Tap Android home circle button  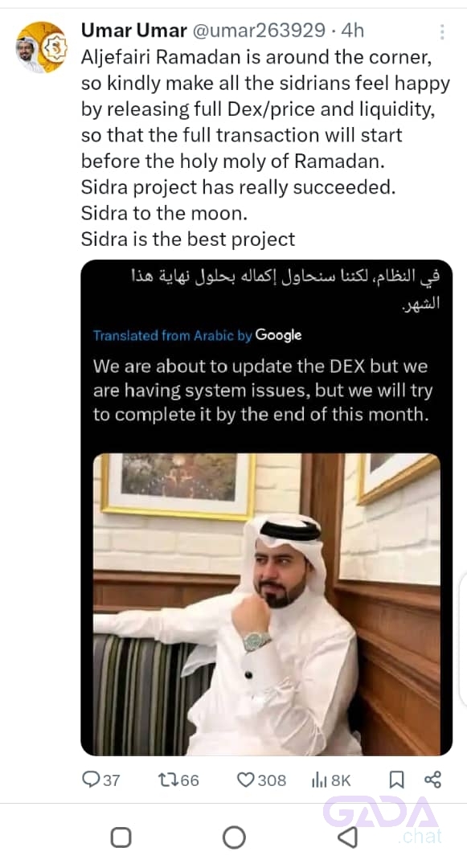(x=234, y=837)
